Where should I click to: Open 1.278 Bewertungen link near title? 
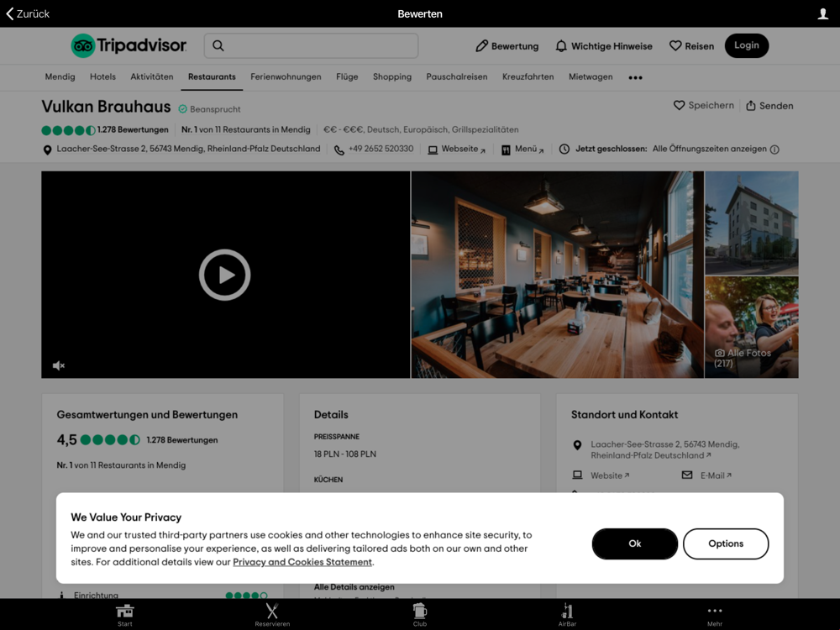(x=133, y=129)
